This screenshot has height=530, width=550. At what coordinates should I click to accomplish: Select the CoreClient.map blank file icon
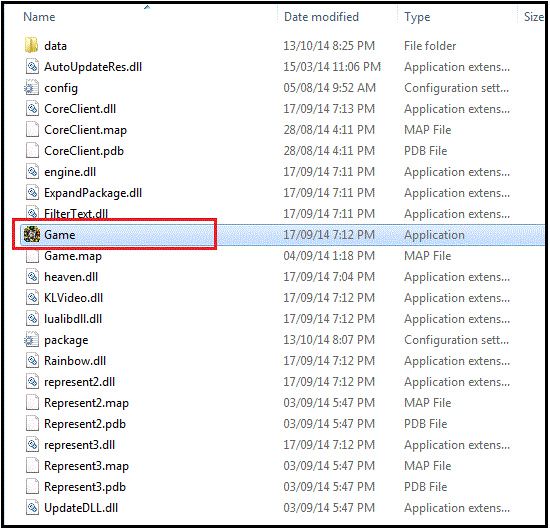pyautogui.click(x=32, y=130)
